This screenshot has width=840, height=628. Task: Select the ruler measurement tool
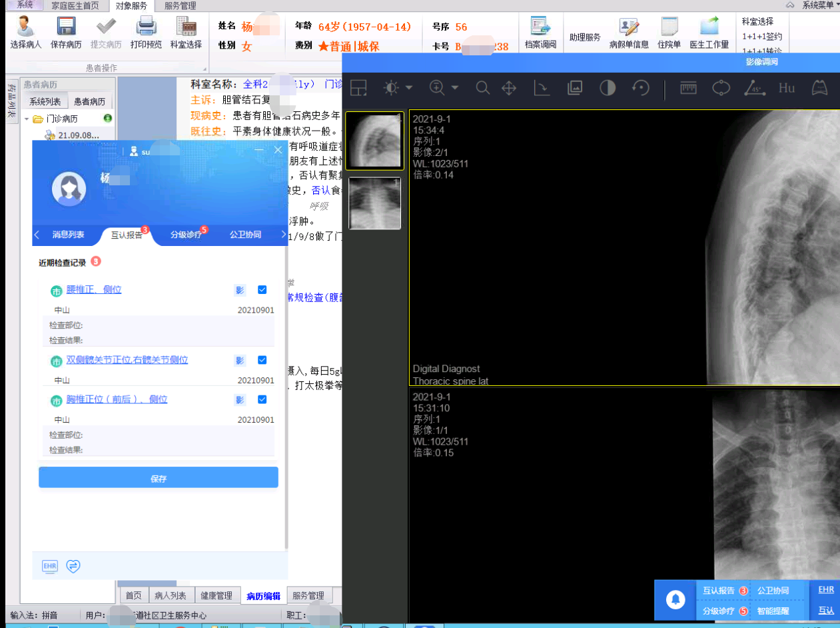click(688, 88)
